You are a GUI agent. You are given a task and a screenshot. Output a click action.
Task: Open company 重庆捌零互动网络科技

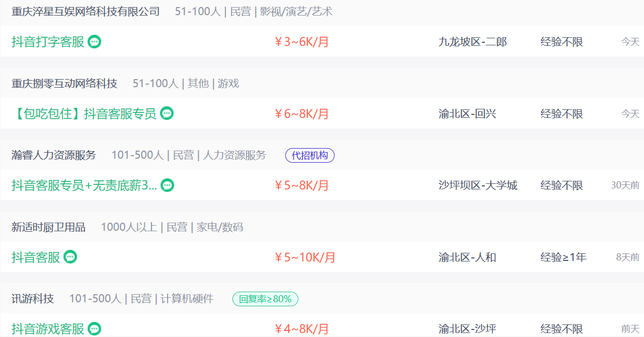(x=64, y=83)
